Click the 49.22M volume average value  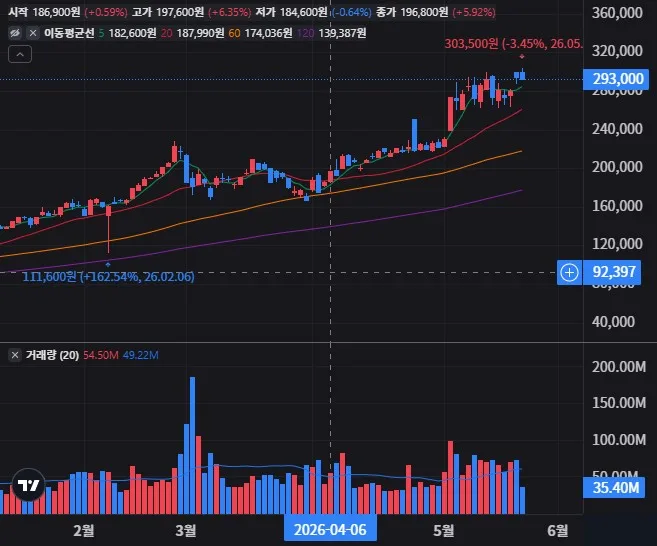pos(140,355)
